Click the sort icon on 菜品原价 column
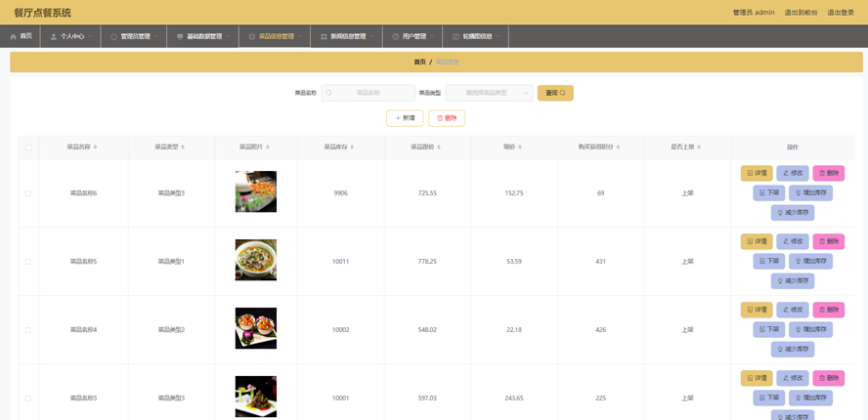This screenshot has width=868, height=420. click(439, 147)
